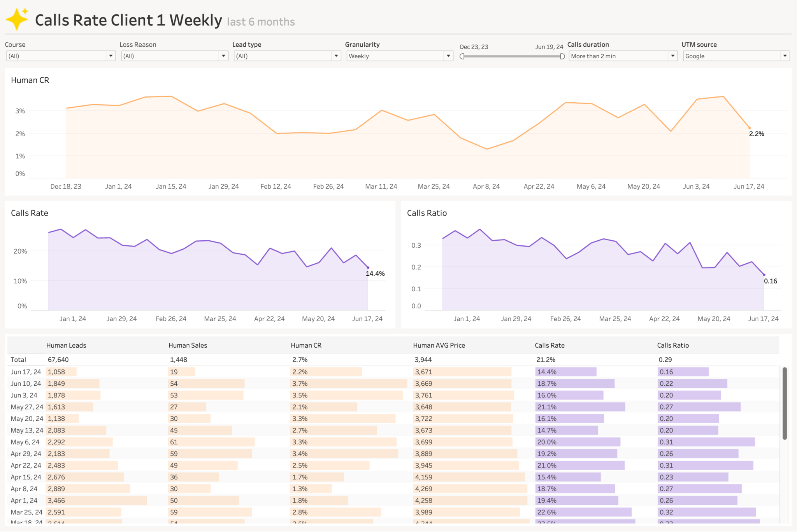Open the Course filter dropdown
Screen dimensions: 797x532
pyautogui.click(x=111, y=56)
